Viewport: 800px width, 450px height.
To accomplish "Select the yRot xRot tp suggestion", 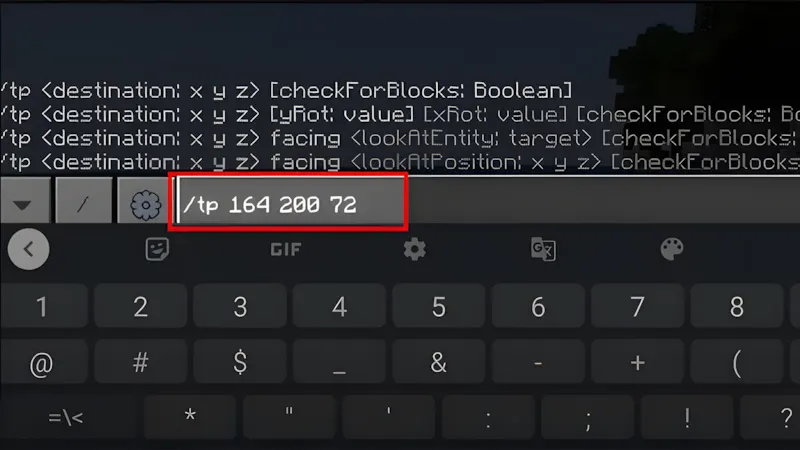I will tap(400, 114).
